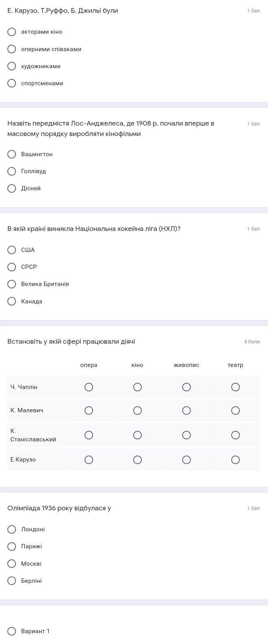Pick 'Канада' radio button
The height and width of the screenshot is (644, 268).
[x=12, y=301]
